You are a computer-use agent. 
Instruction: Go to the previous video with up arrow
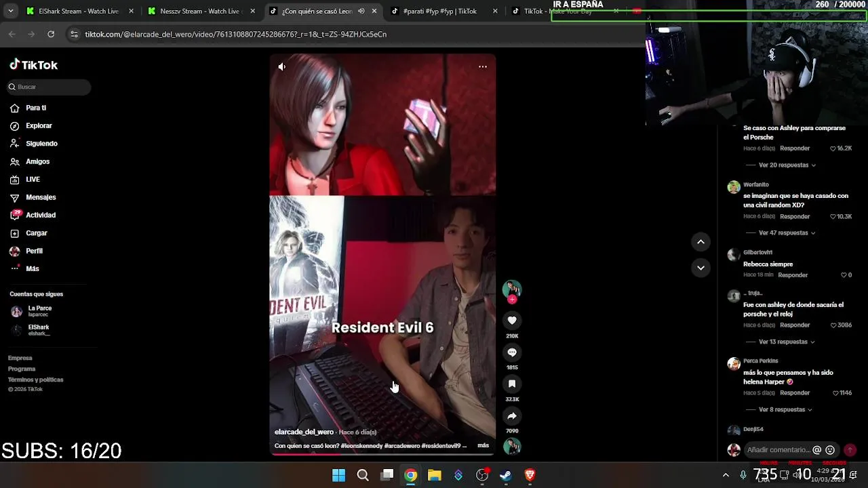coord(701,242)
